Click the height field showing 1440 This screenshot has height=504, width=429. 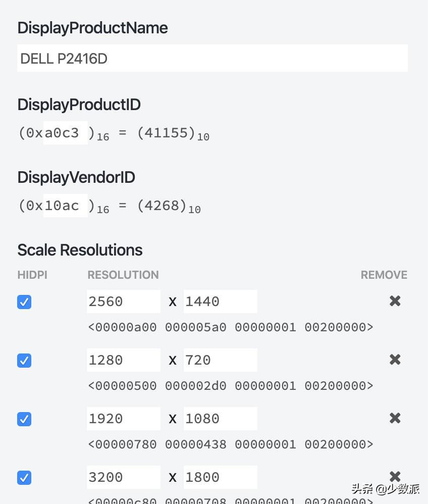(x=220, y=301)
